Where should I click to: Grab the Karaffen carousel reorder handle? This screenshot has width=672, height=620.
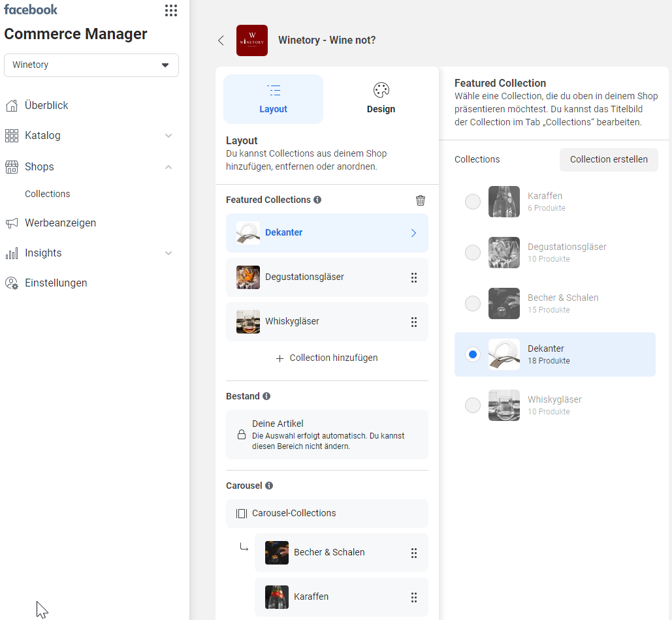(x=414, y=597)
